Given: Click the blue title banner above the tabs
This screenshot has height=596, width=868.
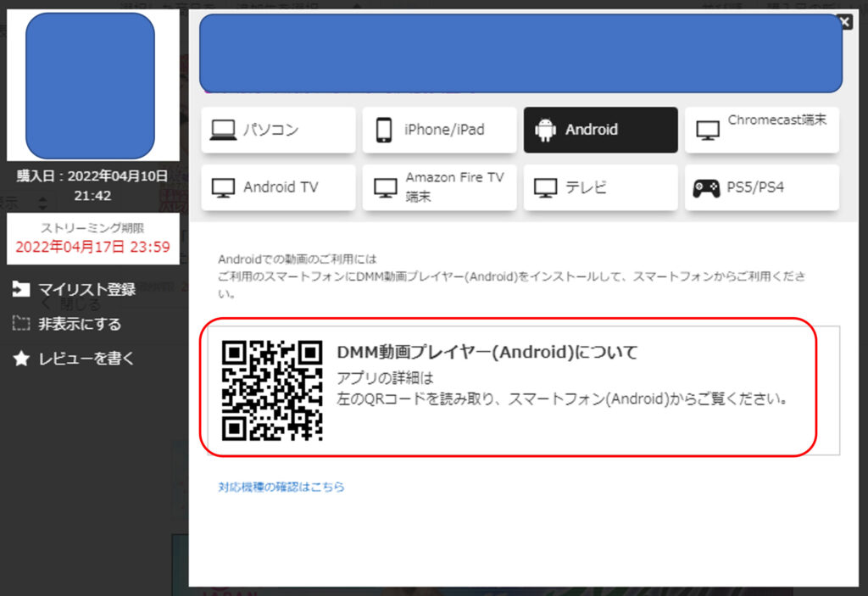Looking at the screenshot, I should pos(520,53).
